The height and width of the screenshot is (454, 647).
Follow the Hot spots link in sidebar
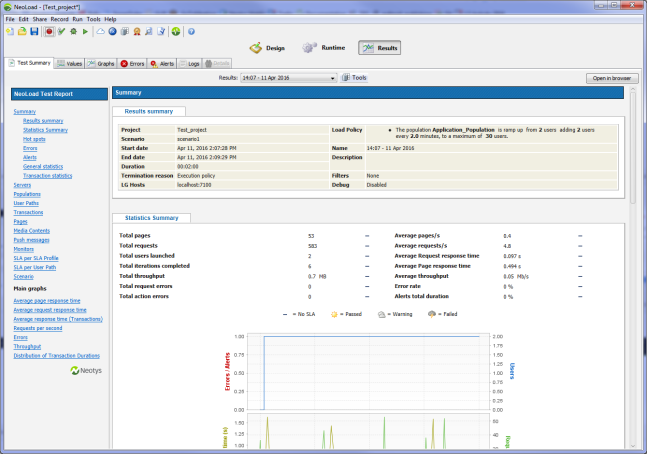pos(33,140)
